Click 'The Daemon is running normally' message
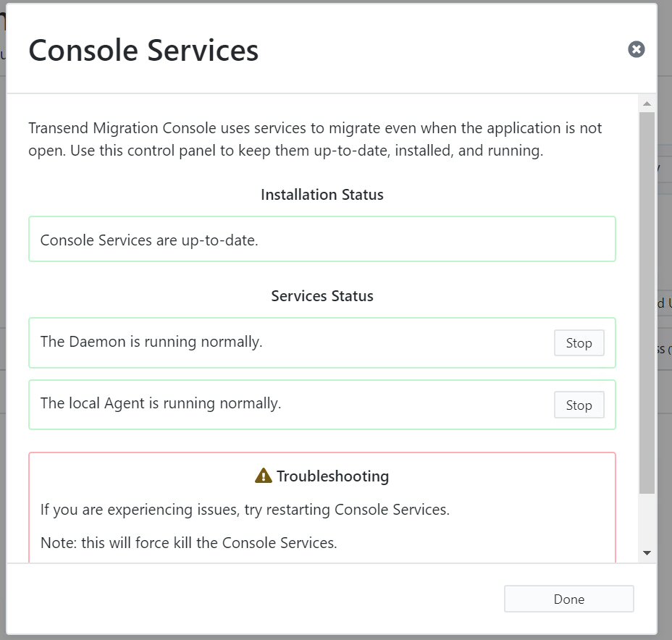Viewport: 672px width, 640px height. [x=151, y=342]
